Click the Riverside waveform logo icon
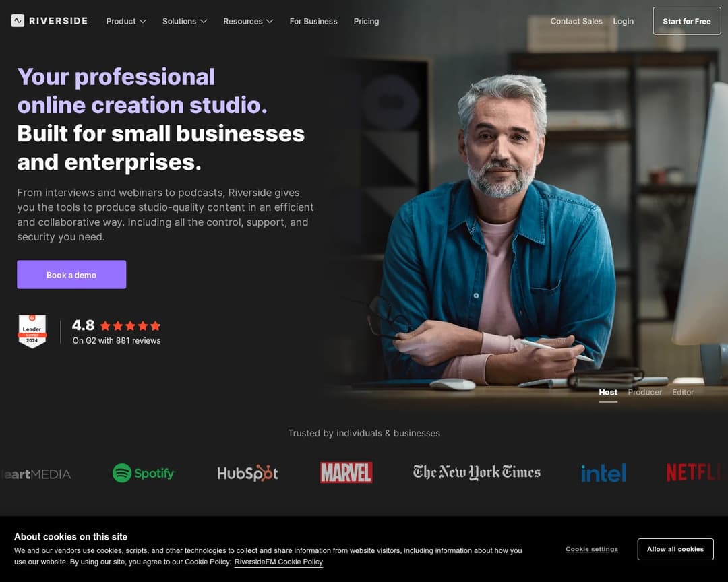The image size is (728, 582). [18, 20]
